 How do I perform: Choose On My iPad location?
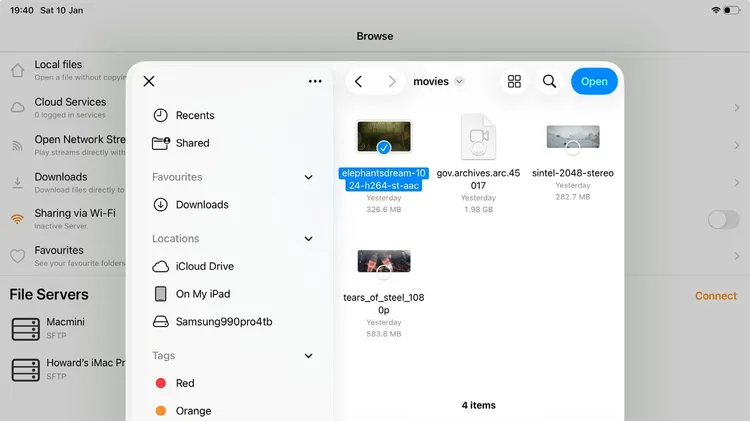202,294
